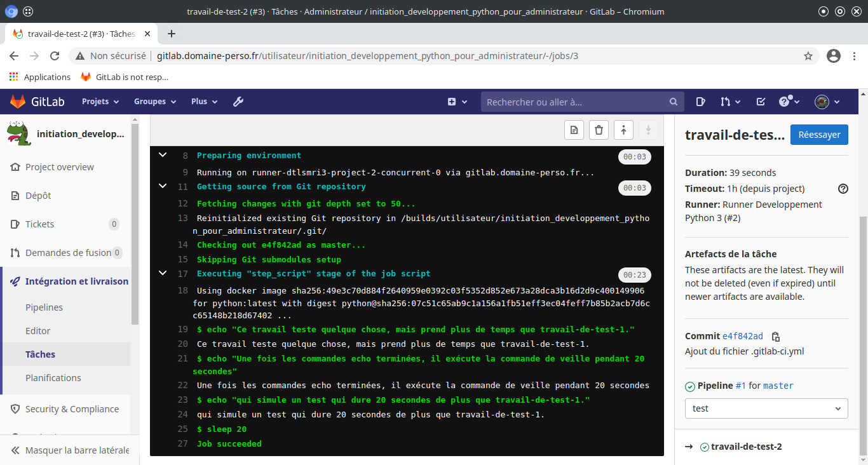Viewport: 868px width, 465px height.
Task: Collapse the Preparing environment log section
Action: (x=163, y=155)
